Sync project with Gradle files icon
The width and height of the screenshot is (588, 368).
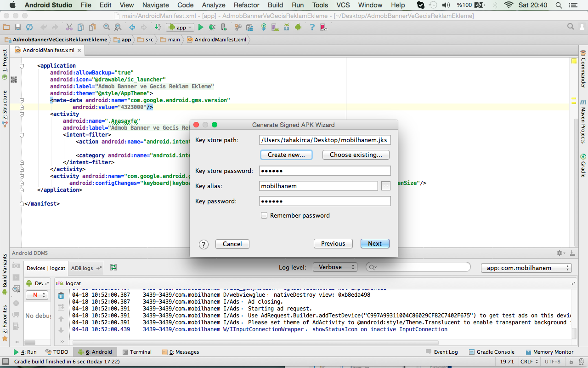[264, 28]
